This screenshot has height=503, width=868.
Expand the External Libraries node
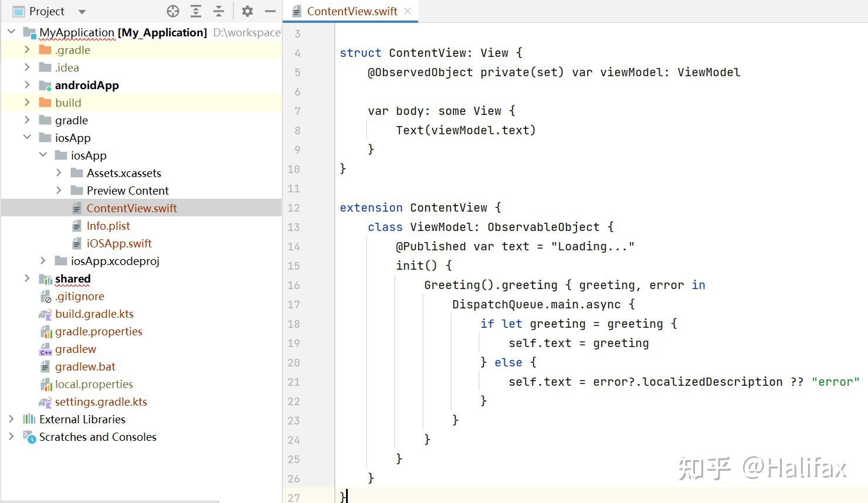11,419
